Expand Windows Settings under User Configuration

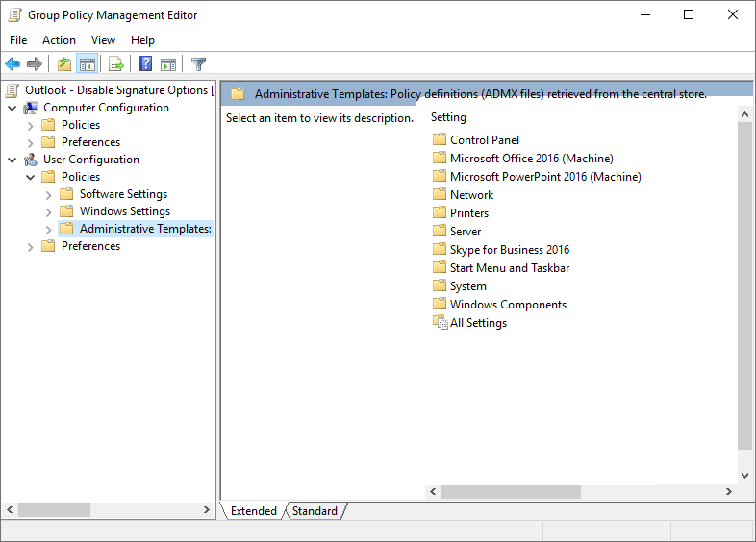click(49, 211)
